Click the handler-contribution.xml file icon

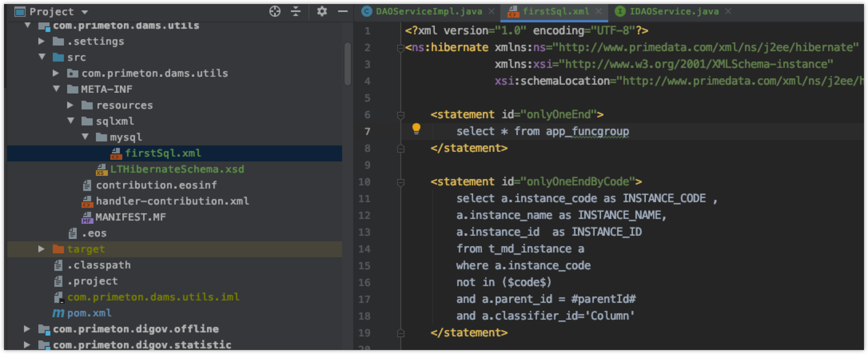coord(87,201)
